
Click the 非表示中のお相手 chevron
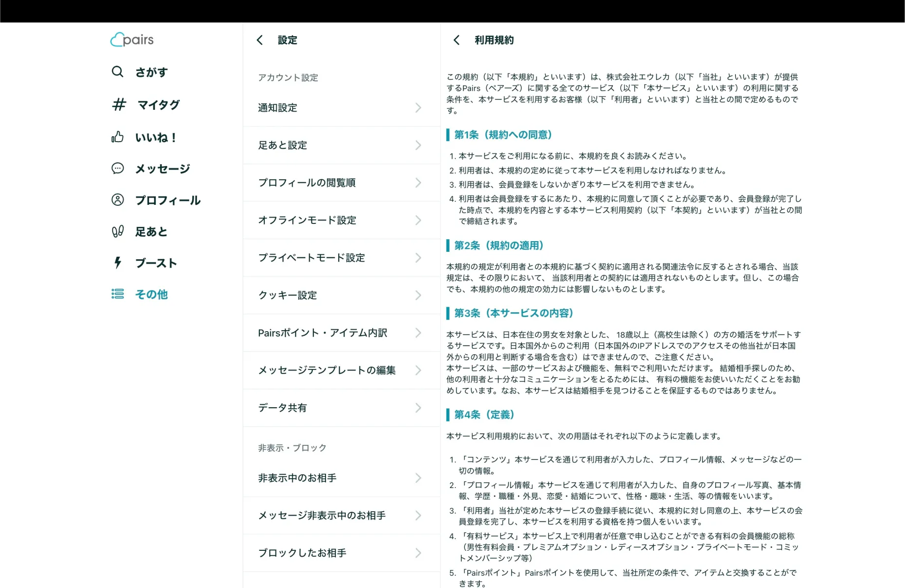pos(418,478)
